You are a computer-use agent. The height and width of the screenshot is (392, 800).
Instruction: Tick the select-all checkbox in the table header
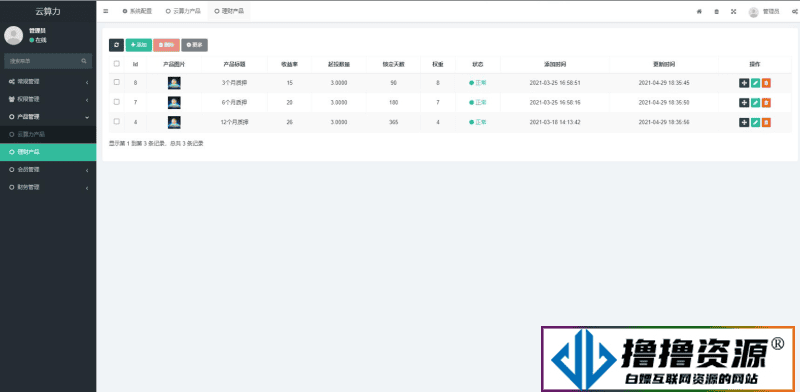point(117,64)
